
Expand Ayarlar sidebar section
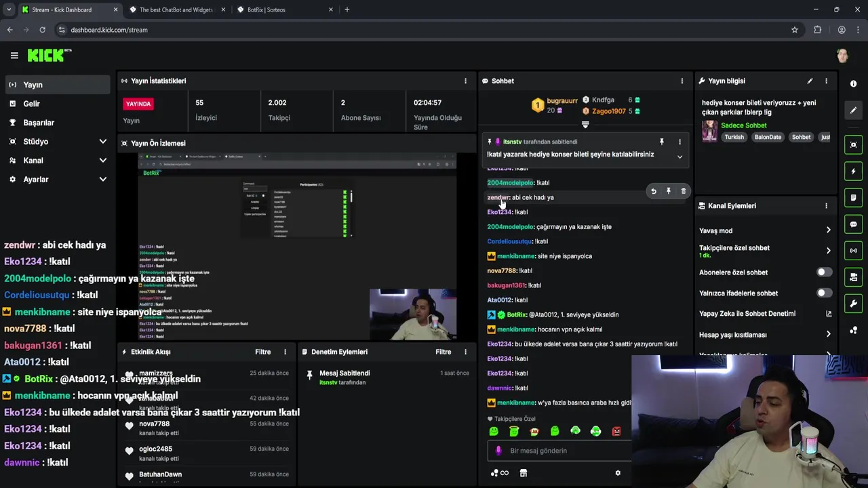(102, 180)
